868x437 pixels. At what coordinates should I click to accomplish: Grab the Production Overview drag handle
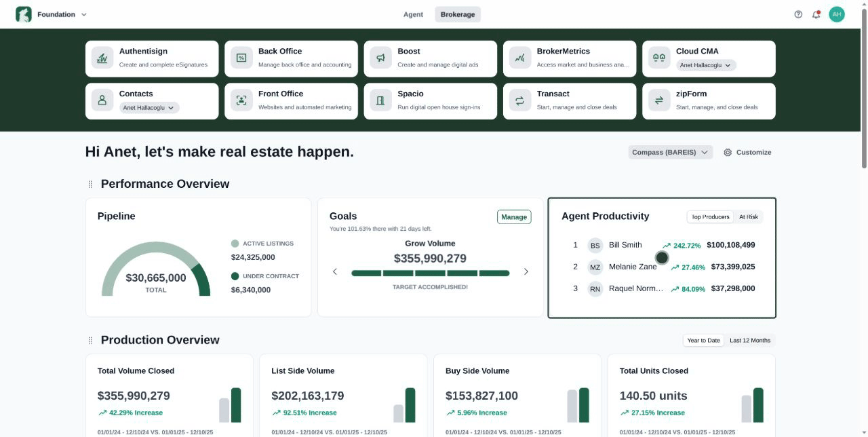90,340
